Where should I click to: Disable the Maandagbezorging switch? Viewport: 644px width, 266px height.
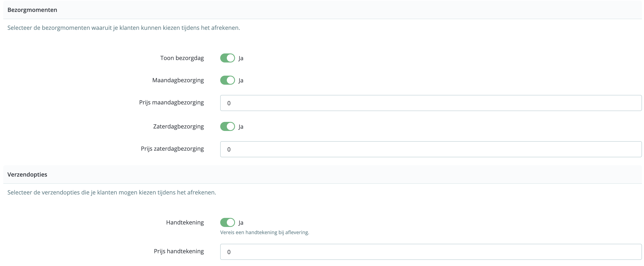(227, 80)
